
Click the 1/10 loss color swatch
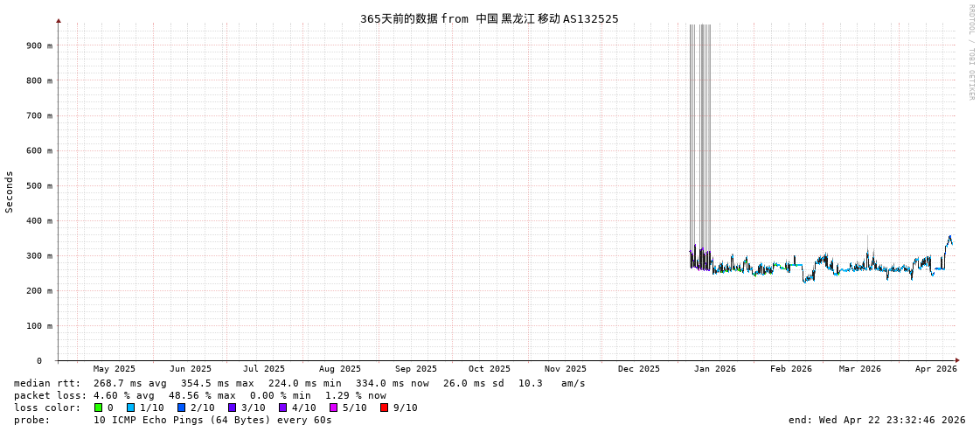tap(130, 408)
